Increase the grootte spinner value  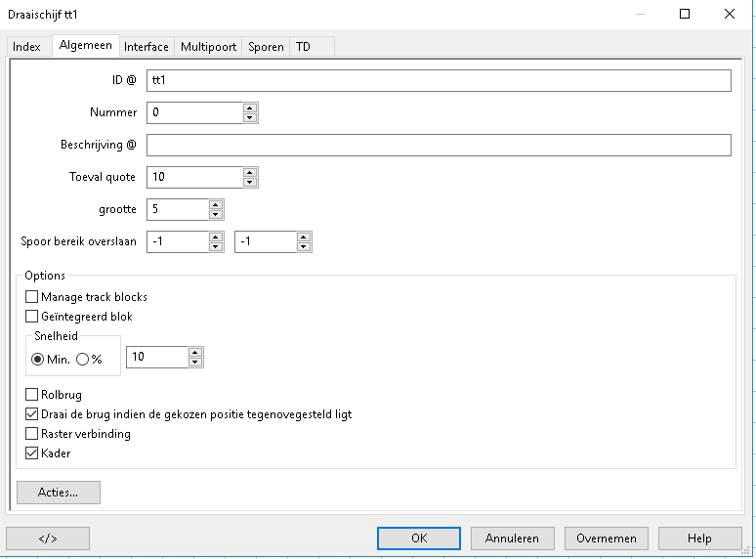pyautogui.click(x=216, y=204)
